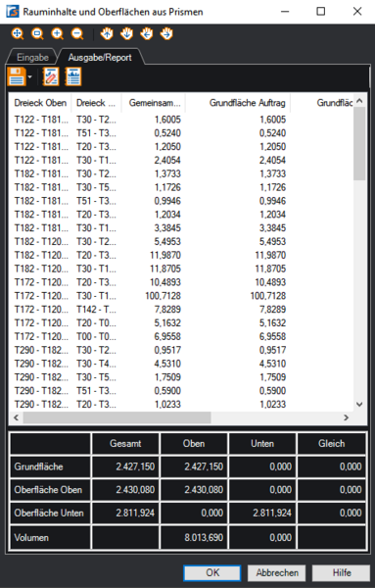This screenshot has width=375, height=588.
Task: Click the OK button
Action: click(x=212, y=573)
